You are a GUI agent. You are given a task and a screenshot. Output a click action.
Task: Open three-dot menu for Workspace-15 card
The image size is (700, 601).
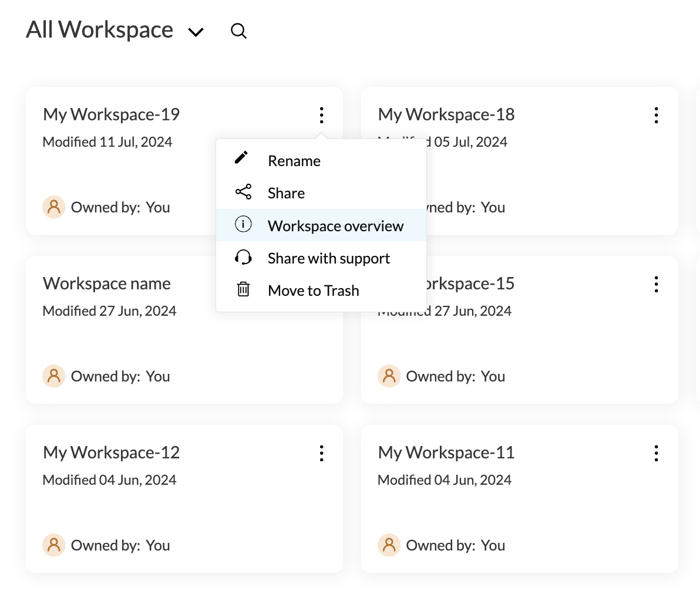(656, 284)
